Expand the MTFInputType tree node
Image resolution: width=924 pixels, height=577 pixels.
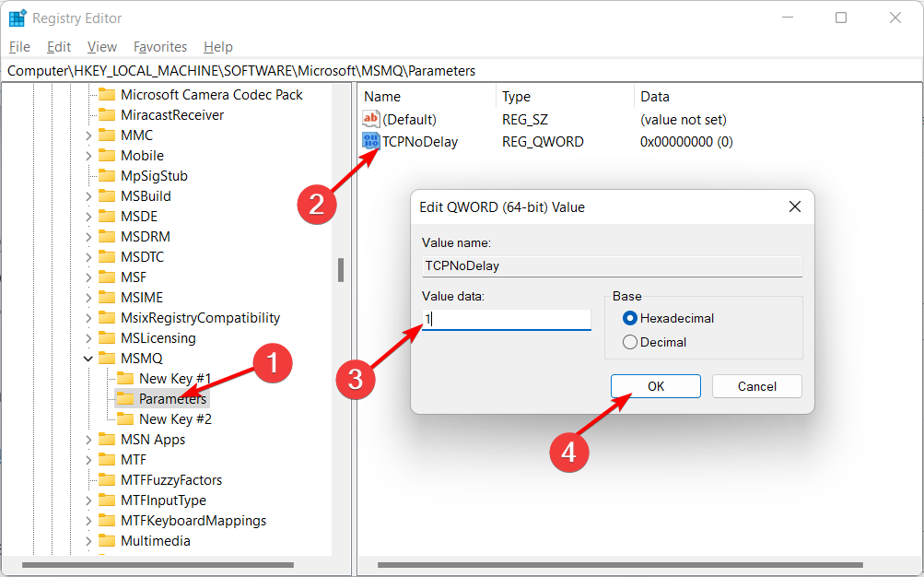click(88, 500)
